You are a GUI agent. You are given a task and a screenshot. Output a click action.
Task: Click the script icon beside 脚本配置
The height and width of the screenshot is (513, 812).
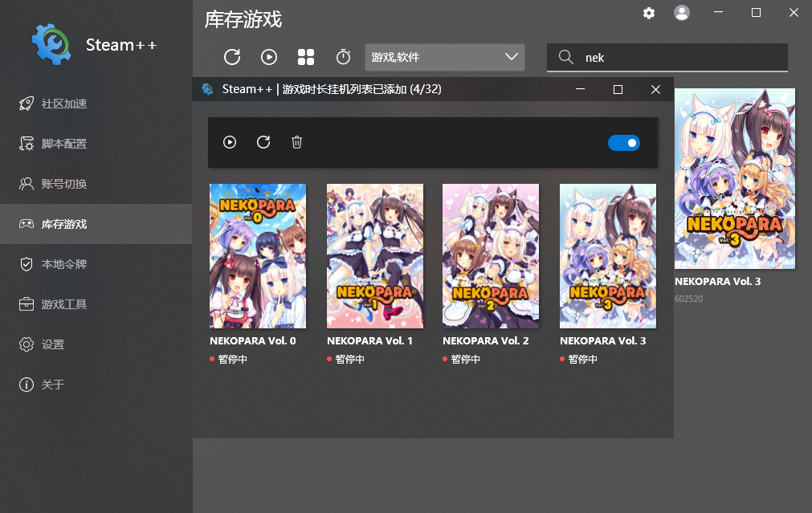(x=27, y=144)
